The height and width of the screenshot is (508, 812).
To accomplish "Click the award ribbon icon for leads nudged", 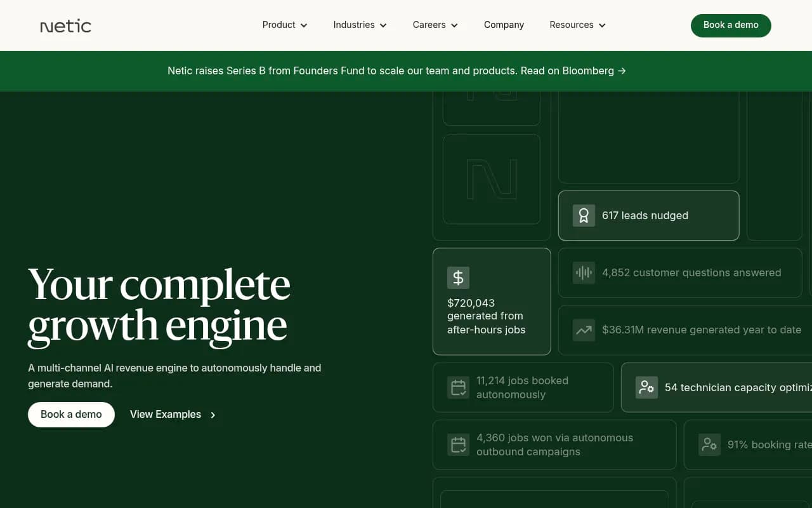I will point(584,215).
